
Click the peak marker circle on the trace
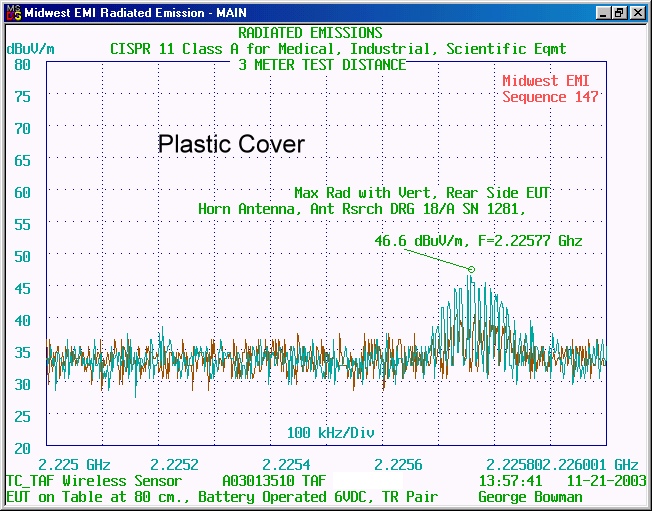(471, 269)
